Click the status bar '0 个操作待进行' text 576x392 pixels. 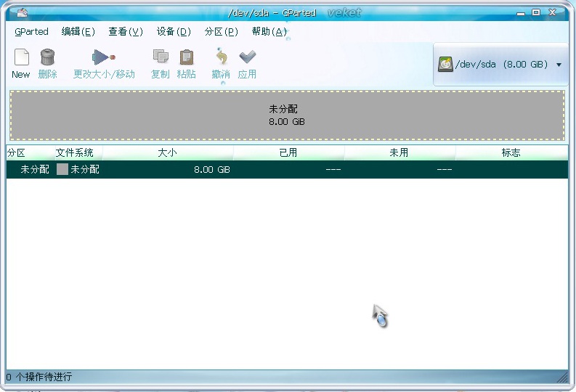tap(39, 377)
